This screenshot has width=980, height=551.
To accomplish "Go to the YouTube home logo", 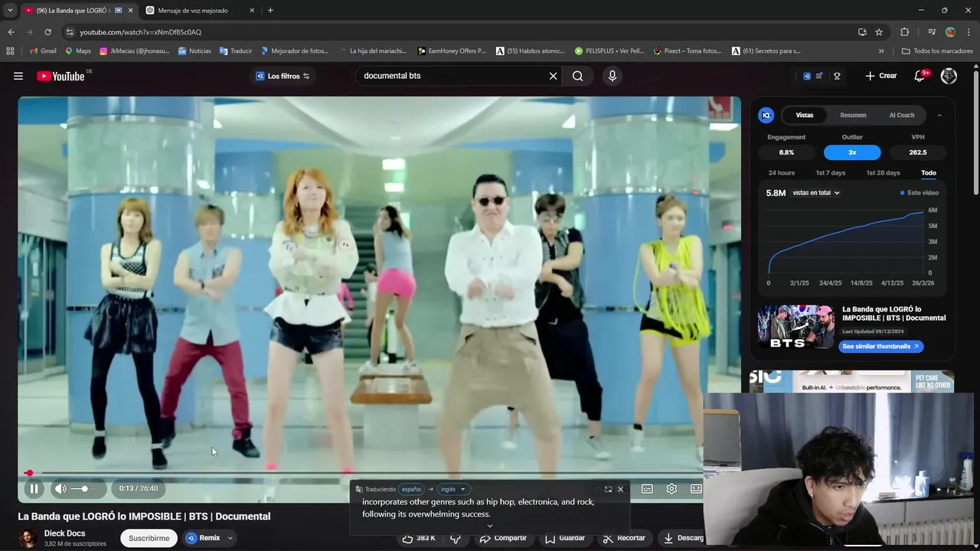I will coord(60,76).
